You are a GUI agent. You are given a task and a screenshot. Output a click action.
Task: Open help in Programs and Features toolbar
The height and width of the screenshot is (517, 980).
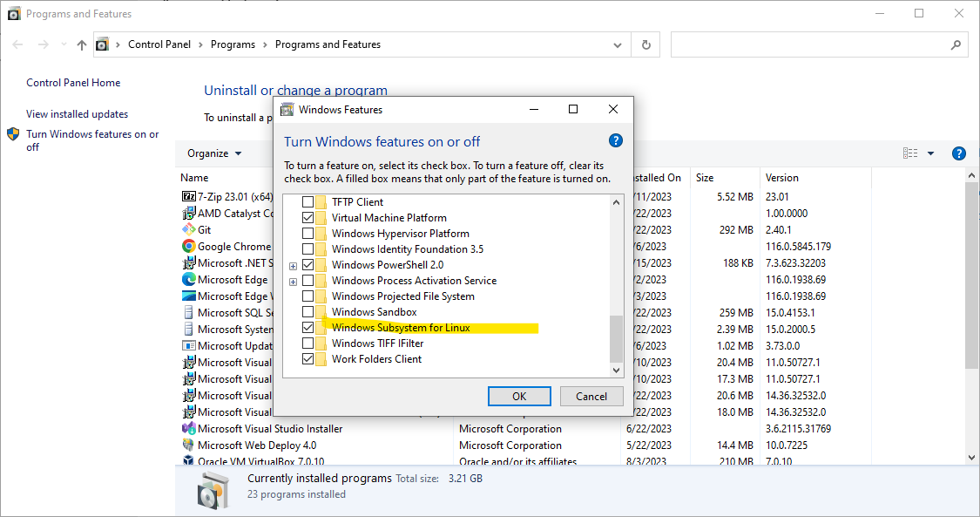[x=959, y=153]
